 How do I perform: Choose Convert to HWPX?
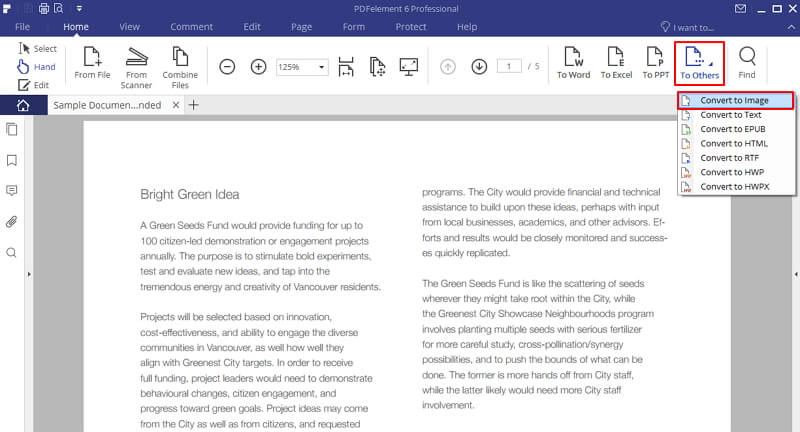(736, 187)
